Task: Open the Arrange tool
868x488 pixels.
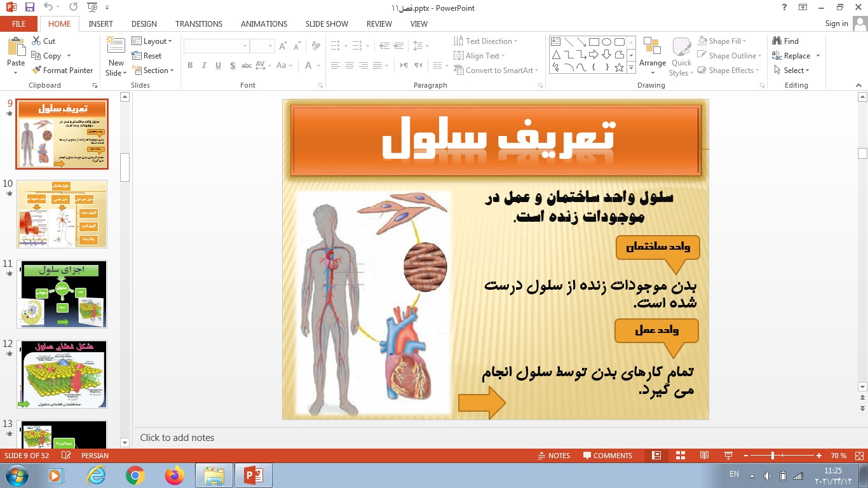Action: click(652, 53)
